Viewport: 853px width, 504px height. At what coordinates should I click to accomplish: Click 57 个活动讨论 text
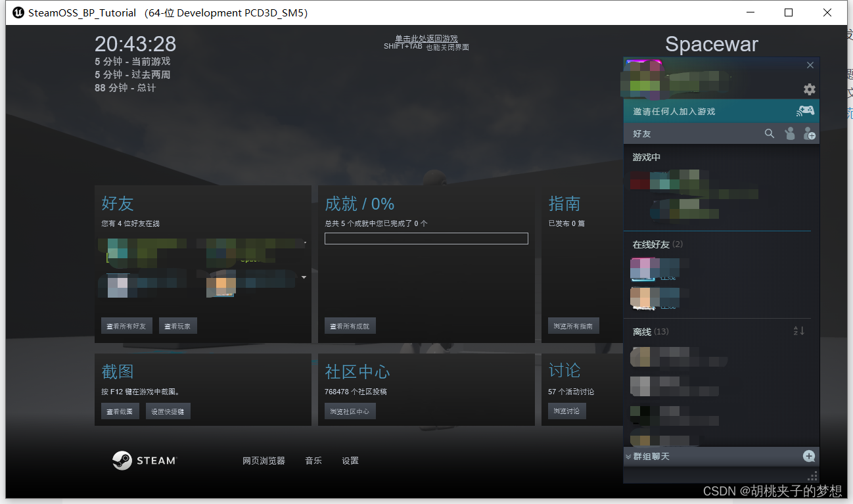pyautogui.click(x=571, y=392)
